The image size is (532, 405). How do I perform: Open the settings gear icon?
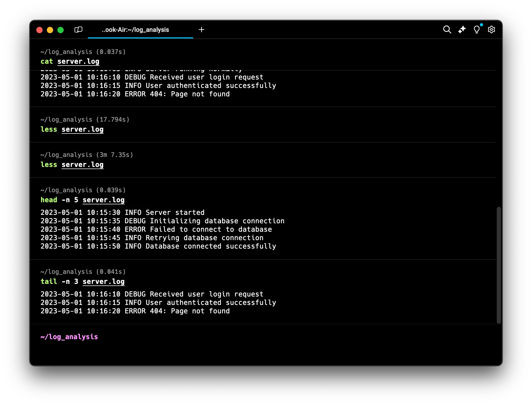[491, 29]
